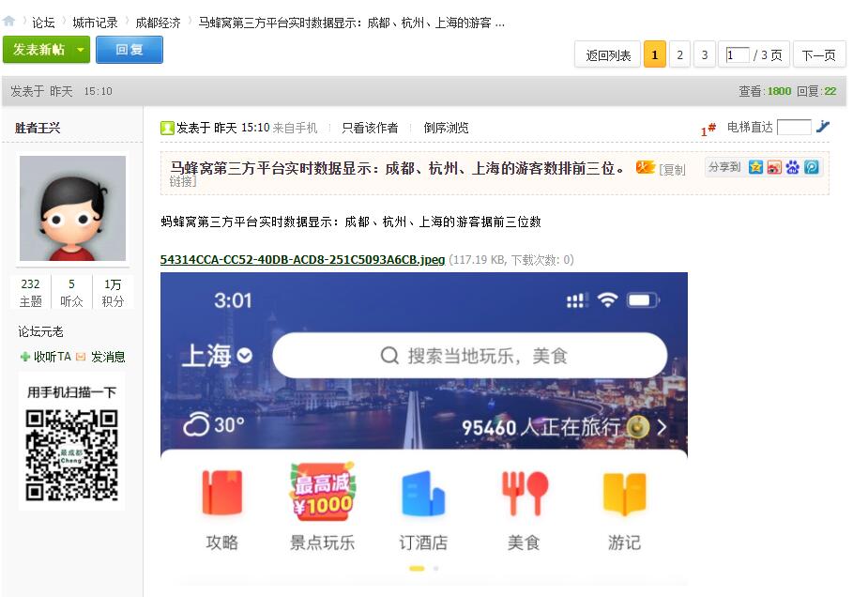The width and height of the screenshot is (868, 597).
Task: Go to page 3 of the thread
Action: pos(704,54)
